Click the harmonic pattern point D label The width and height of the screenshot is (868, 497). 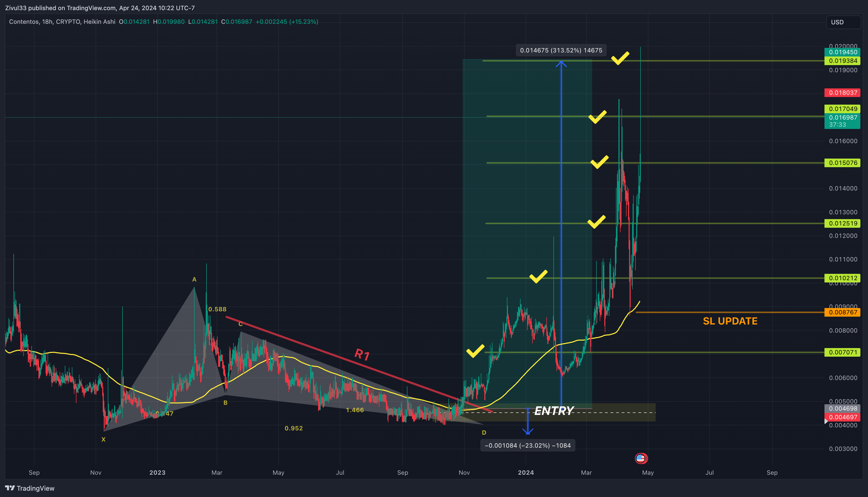[x=484, y=432]
